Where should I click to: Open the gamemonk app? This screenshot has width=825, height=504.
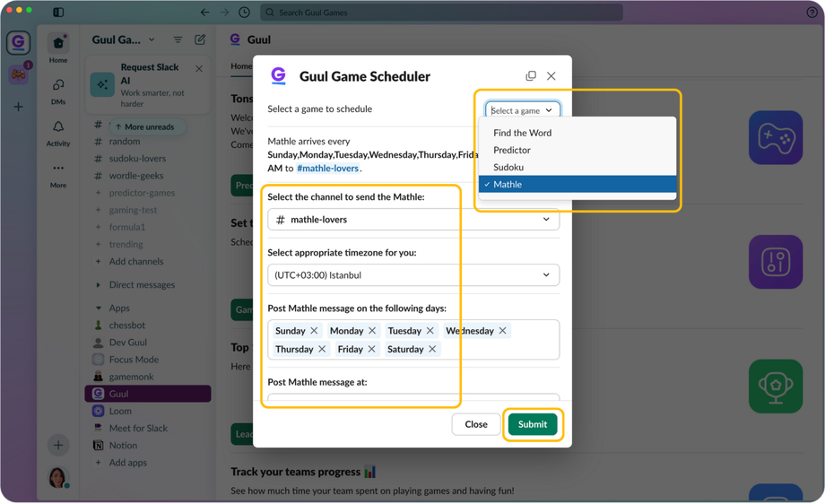[131, 377]
